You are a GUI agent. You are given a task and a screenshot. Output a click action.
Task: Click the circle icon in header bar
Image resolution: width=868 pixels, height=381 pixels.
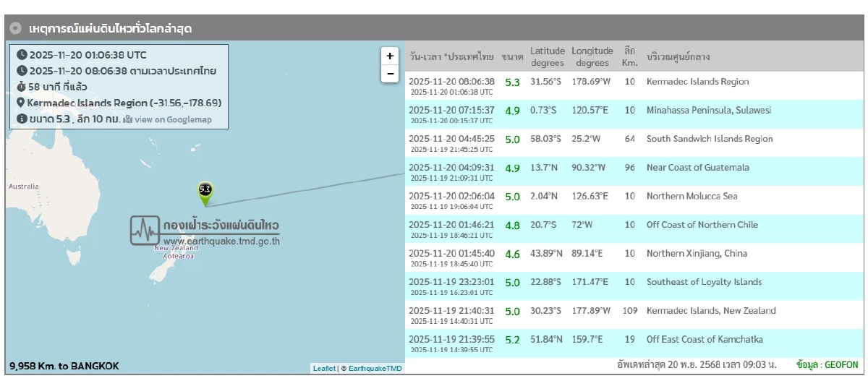(15, 29)
